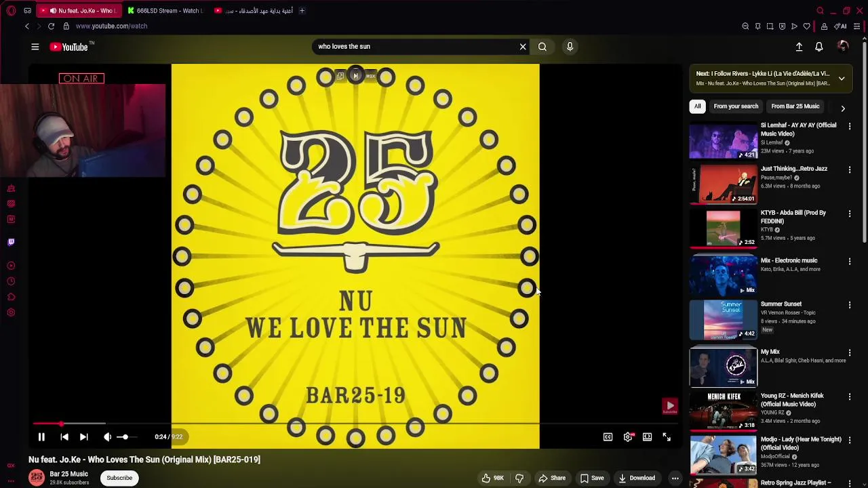Adjust the volume slider
This screenshot has height=488, width=868.
(126, 437)
